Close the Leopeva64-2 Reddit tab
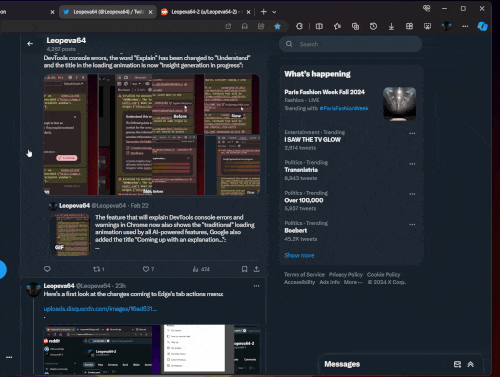Screen dimensions: 500x377 pos(248,12)
